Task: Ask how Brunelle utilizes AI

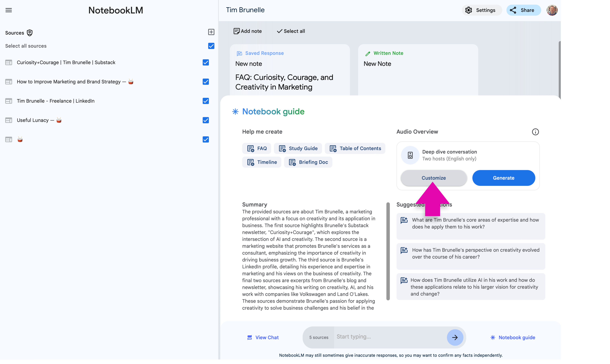Action: (x=471, y=286)
